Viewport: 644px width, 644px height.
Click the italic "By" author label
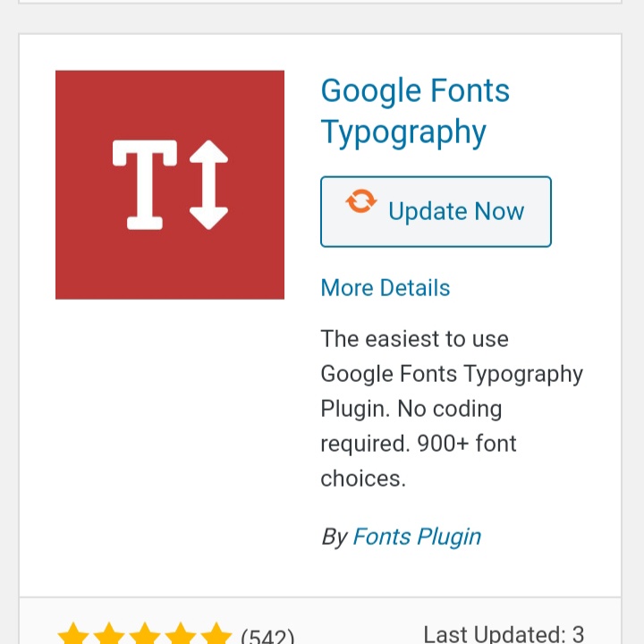334,537
